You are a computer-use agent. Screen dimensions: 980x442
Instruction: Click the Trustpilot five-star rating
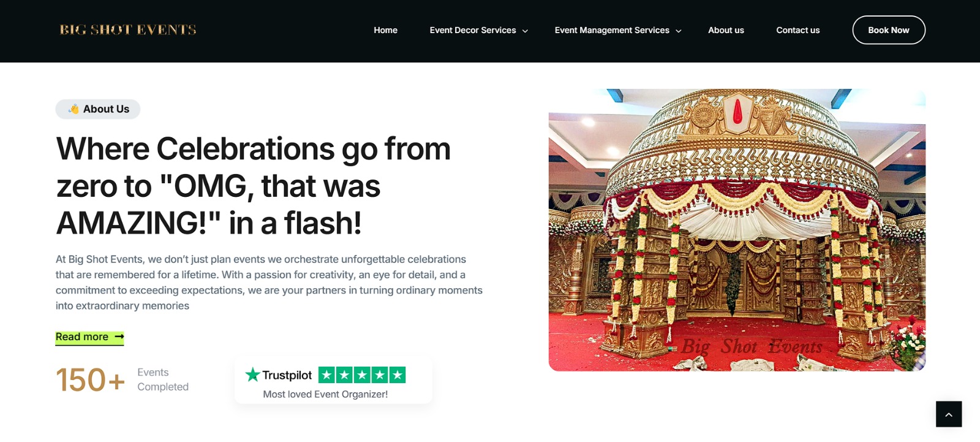coord(362,375)
